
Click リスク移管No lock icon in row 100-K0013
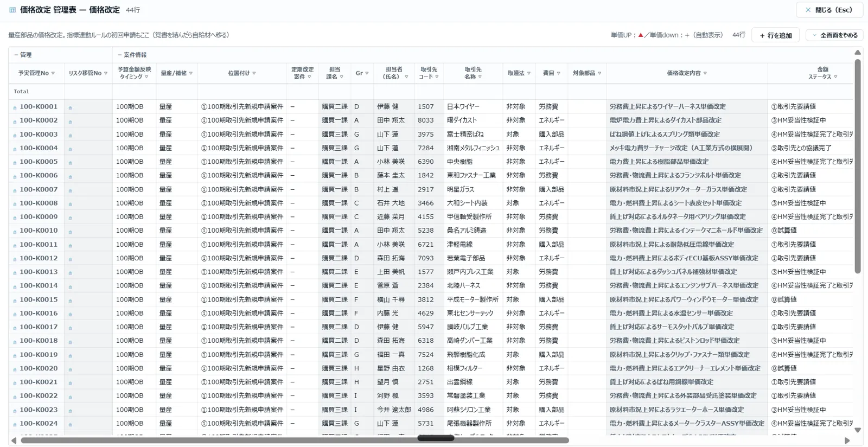70,273
